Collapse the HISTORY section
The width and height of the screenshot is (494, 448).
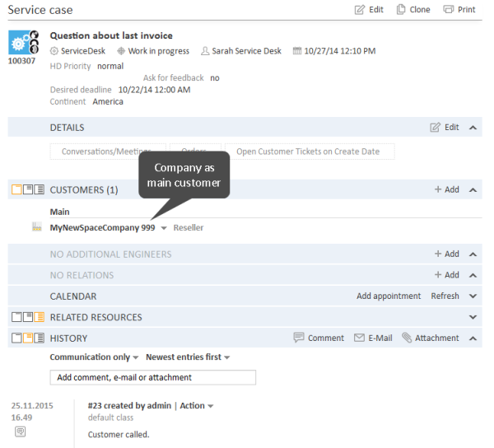473,338
